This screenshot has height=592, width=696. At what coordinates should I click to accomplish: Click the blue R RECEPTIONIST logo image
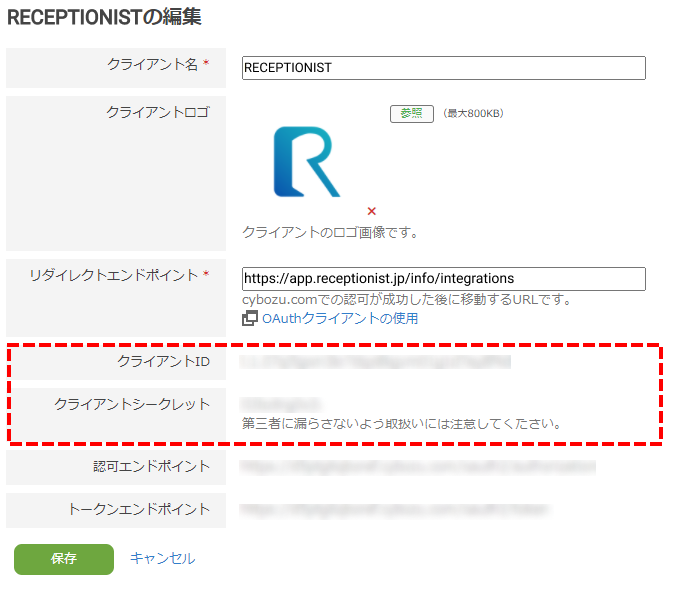coord(308,162)
